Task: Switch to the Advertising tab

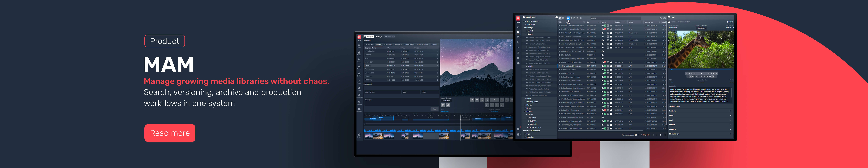Action: coord(388,45)
